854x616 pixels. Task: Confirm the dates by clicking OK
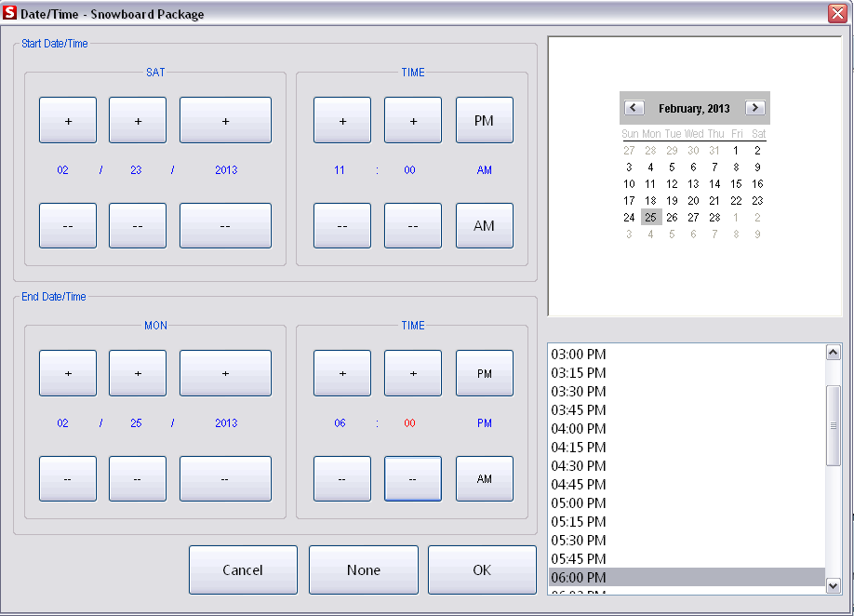482,569
